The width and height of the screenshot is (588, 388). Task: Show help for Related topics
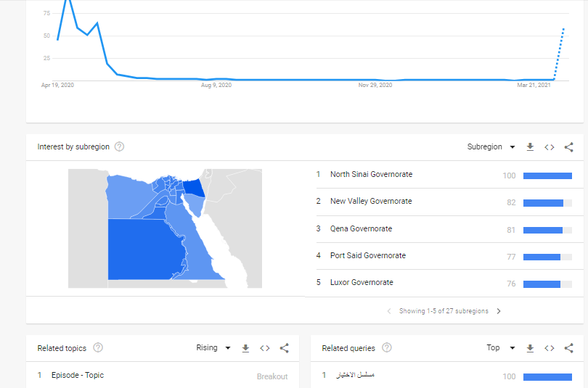point(98,348)
